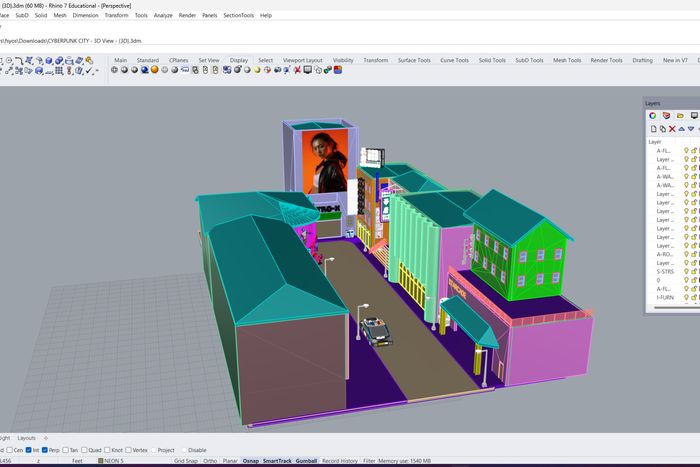Click the lock icon for I-FURN layer

695,296
